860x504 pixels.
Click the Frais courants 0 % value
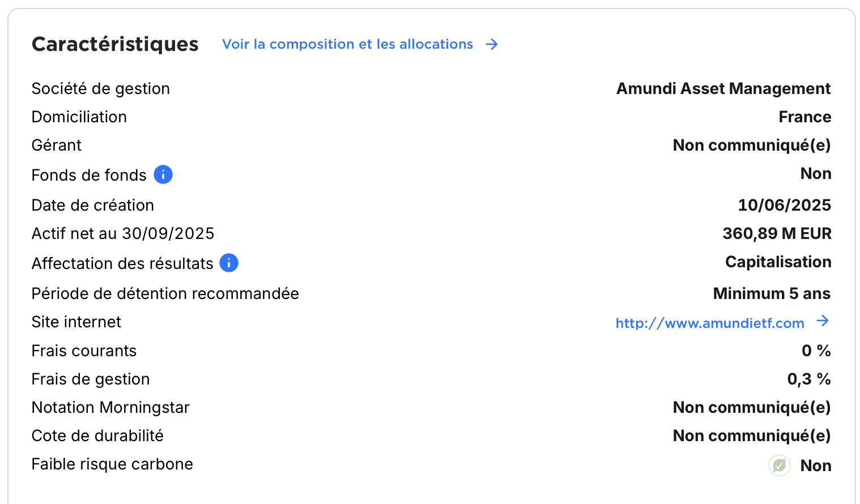pos(816,351)
